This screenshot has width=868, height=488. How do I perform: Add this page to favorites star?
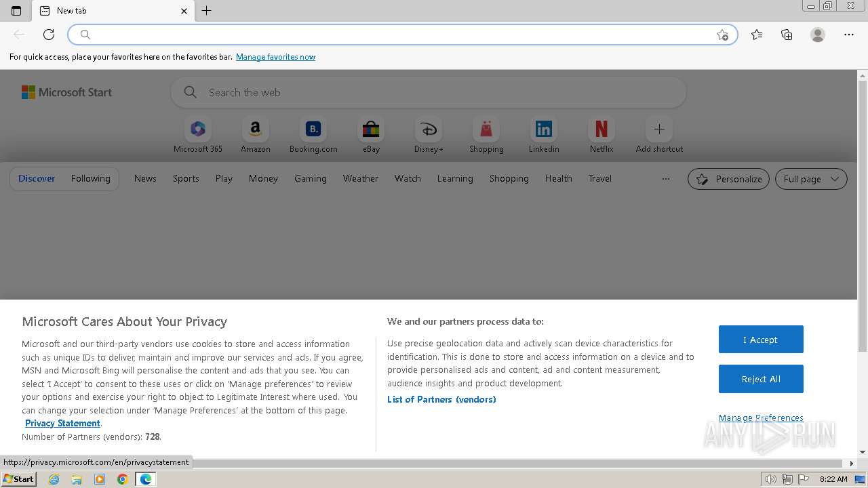[x=722, y=35]
